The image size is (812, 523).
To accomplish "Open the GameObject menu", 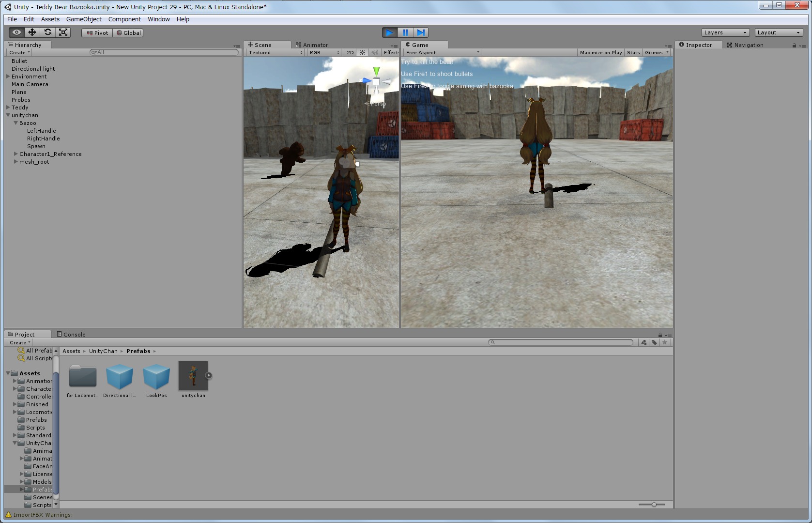I will click(84, 19).
